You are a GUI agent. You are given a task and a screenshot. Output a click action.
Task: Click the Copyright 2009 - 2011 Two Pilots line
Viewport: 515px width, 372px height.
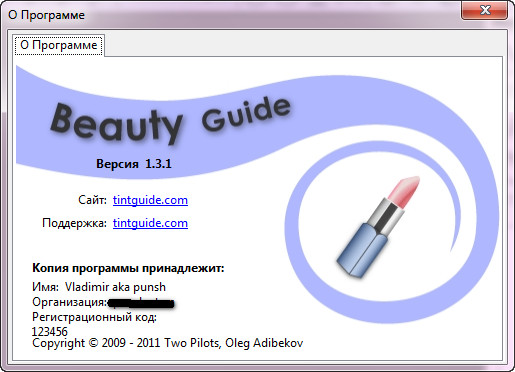coord(168,343)
